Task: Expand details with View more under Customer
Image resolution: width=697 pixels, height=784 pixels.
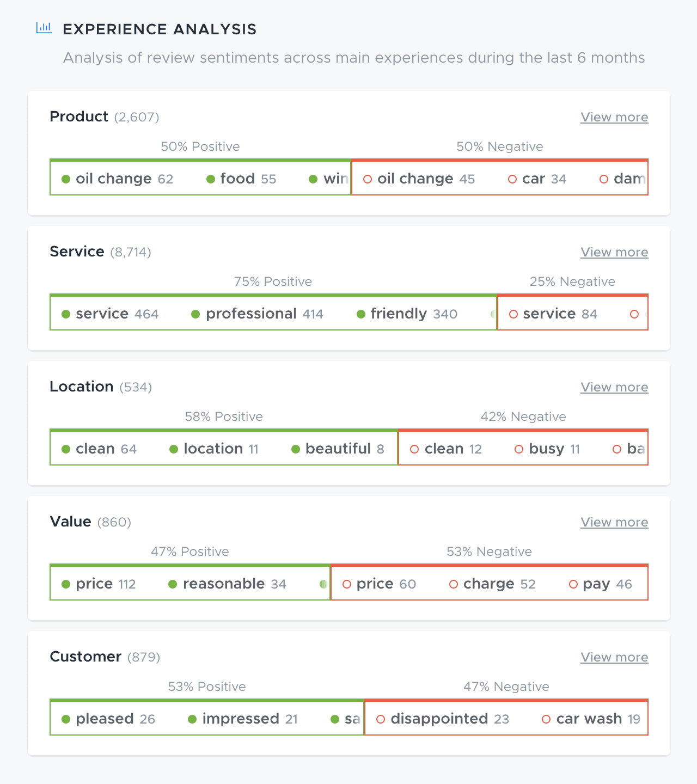Action: [614, 657]
